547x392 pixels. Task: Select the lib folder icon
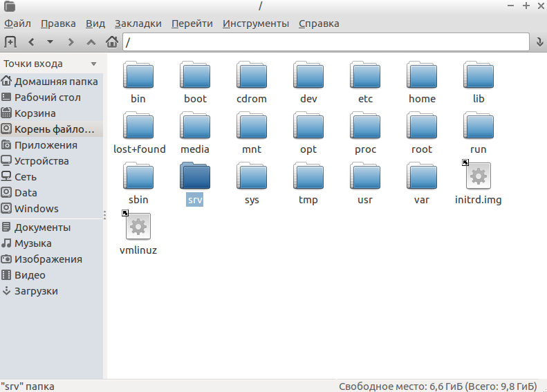[x=479, y=75]
